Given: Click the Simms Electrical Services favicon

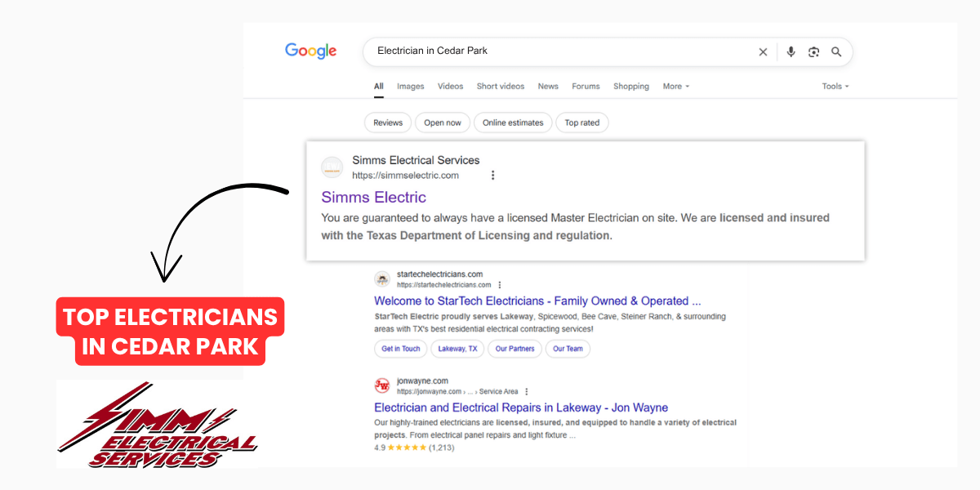Looking at the screenshot, I should tap(332, 167).
